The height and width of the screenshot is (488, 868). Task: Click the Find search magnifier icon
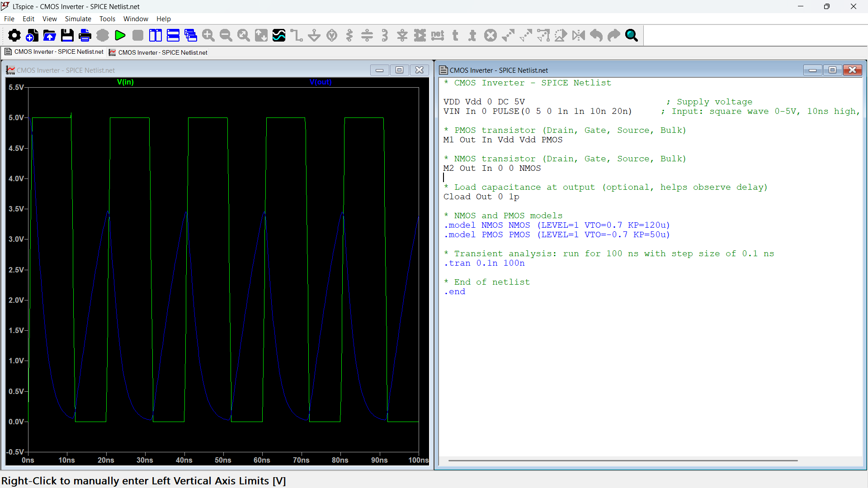coord(632,35)
